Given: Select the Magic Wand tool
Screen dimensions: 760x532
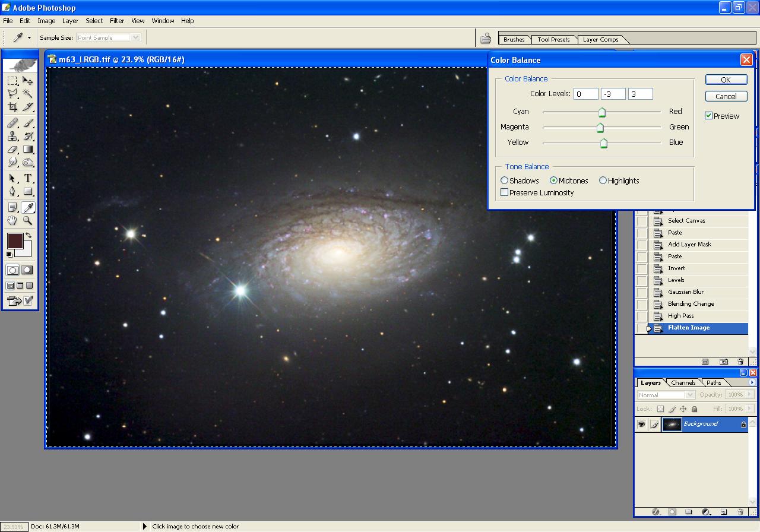Looking at the screenshot, I should [28, 94].
